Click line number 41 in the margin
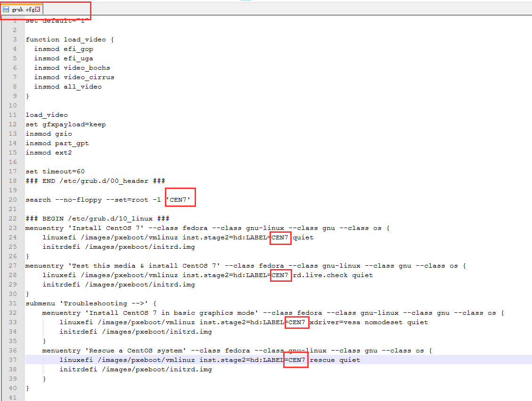 (x=13, y=398)
